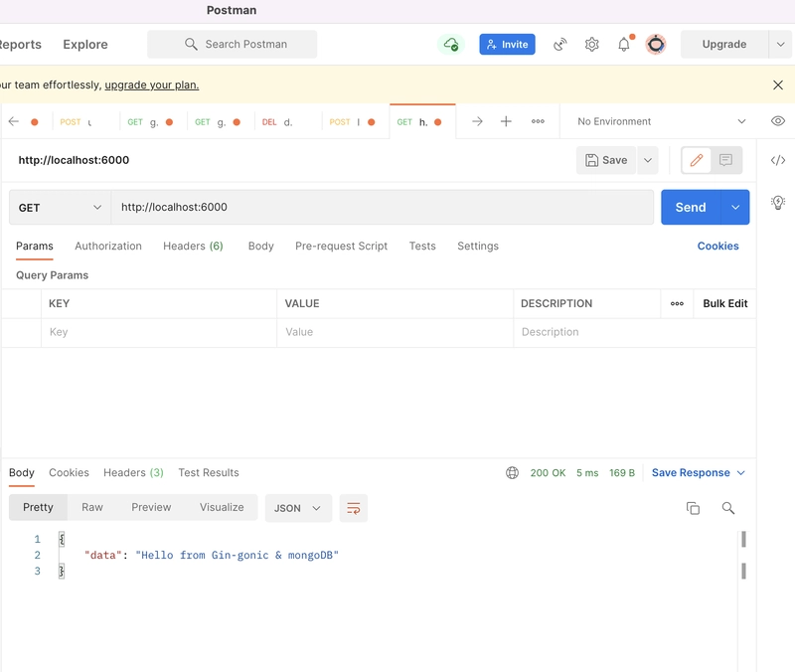Click the network globe icon in response
The height and width of the screenshot is (672, 795).
[512, 472]
